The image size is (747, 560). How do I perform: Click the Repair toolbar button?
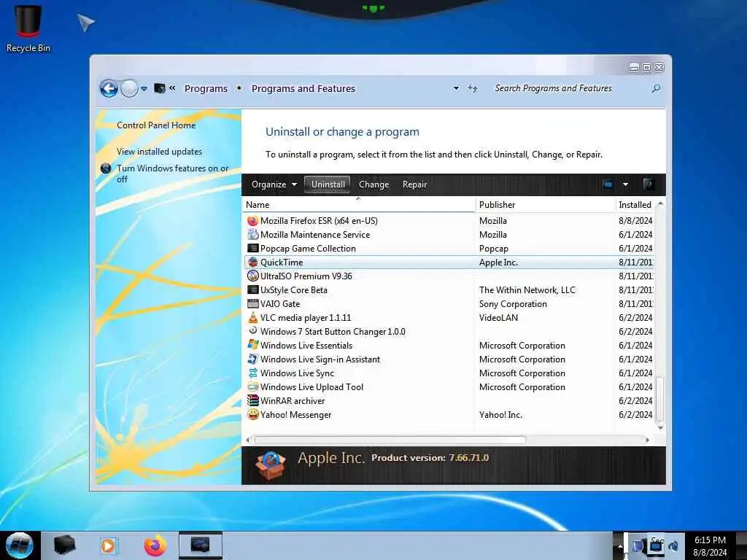pos(414,184)
